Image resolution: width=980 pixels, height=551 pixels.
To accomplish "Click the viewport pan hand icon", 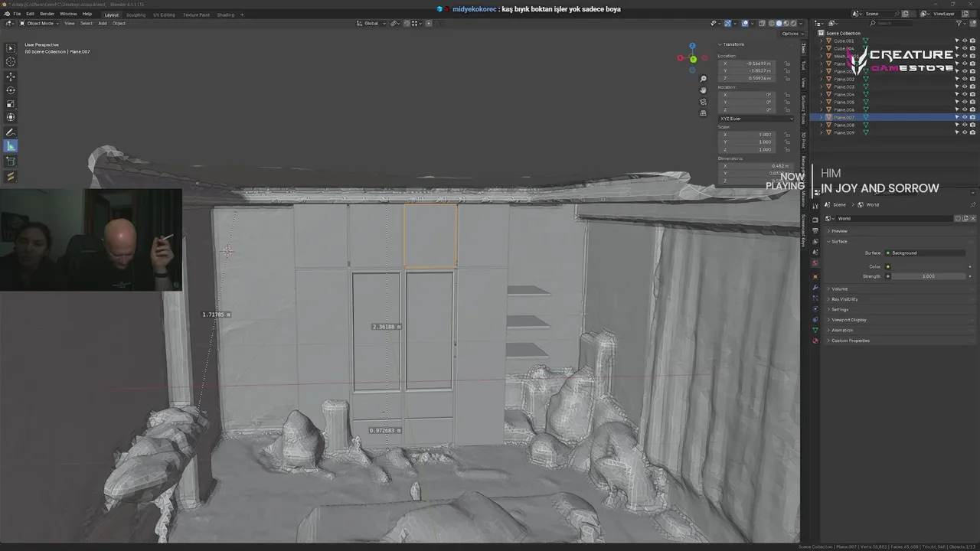I will [703, 90].
